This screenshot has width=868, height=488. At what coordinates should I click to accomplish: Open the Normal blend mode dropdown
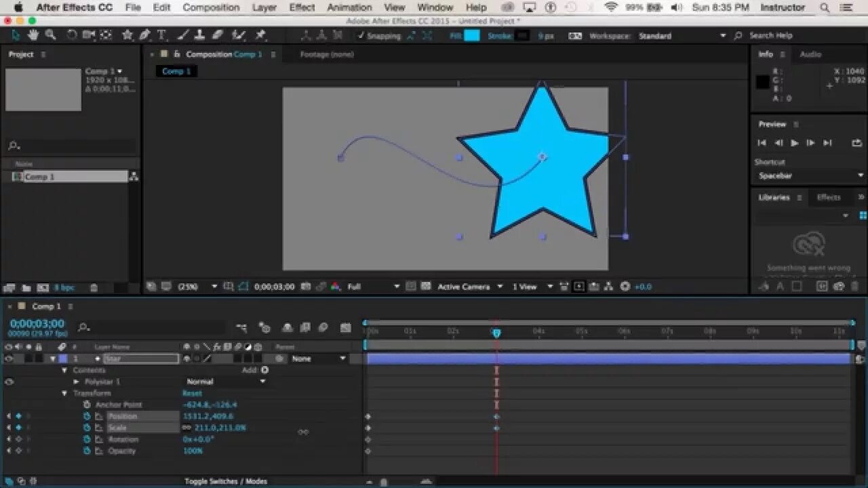coord(226,382)
